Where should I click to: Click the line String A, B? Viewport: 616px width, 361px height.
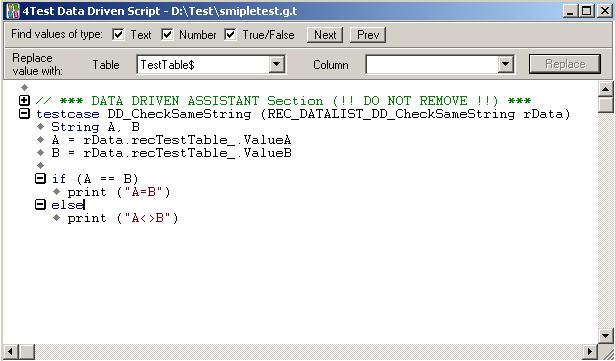(x=95, y=127)
